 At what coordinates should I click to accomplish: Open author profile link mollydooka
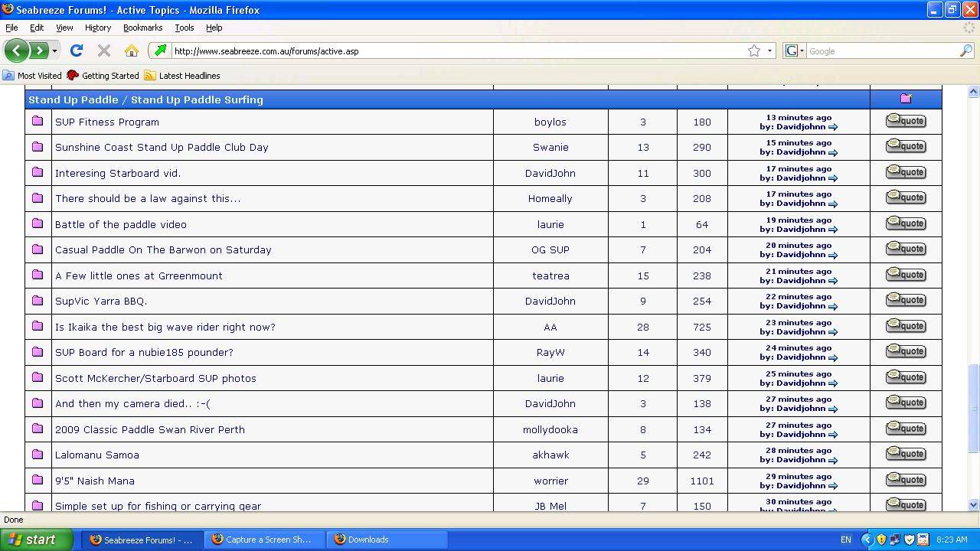[x=550, y=429]
